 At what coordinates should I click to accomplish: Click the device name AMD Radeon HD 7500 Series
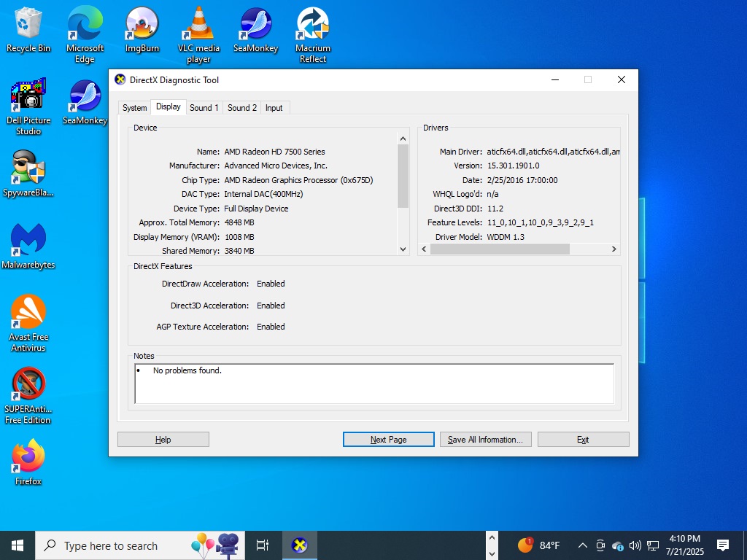tap(274, 152)
